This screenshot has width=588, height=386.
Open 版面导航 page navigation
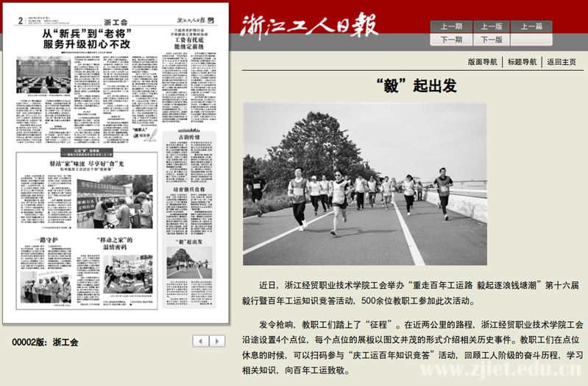tap(482, 62)
